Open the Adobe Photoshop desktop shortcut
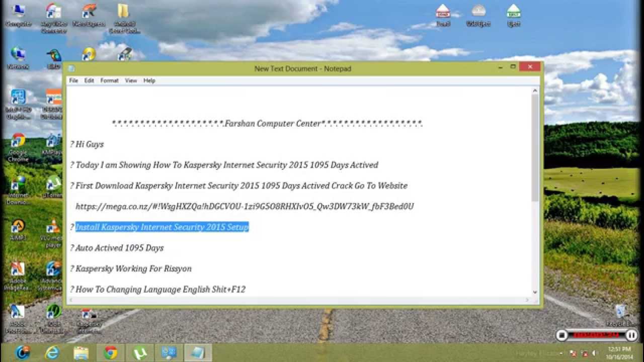The height and width of the screenshot is (362, 644). coord(18,319)
